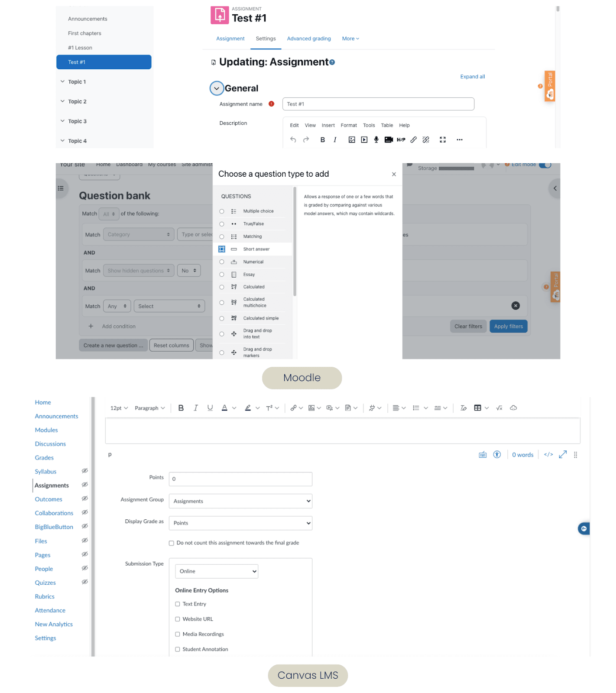The width and height of the screenshot is (616, 693).
Task: Toggle italic in the Moodle description editor
Action: point(335,139)
